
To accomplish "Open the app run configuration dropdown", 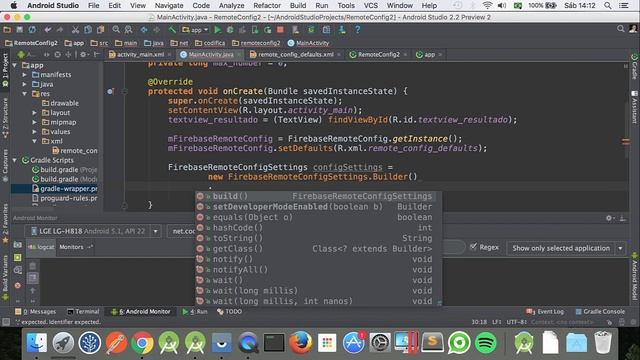I will tap(195, 30).
